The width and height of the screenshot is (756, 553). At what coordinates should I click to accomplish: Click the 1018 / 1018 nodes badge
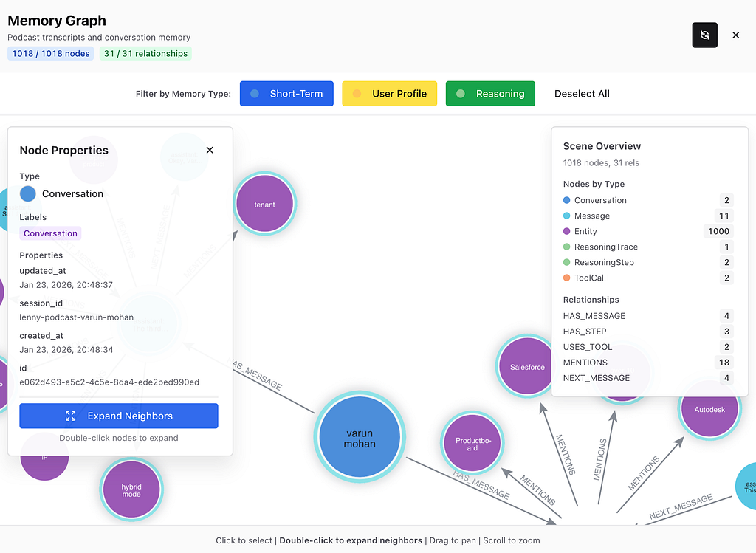point(51,53)
